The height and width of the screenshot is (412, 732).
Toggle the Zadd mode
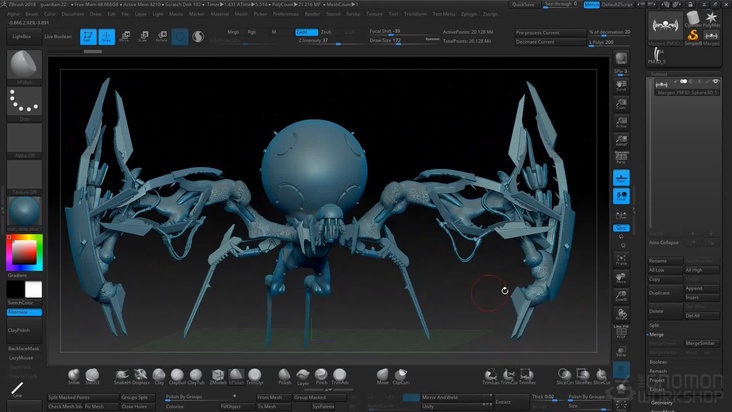pos(306,32)
